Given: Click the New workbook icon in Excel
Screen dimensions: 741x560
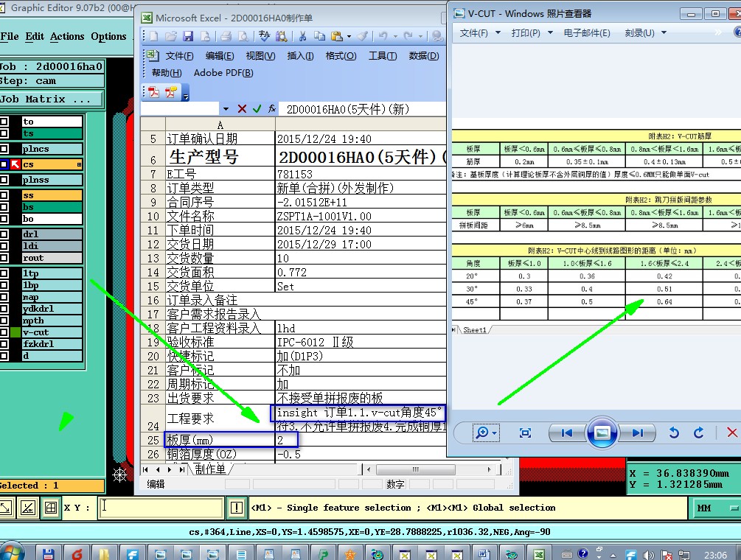Looking at the screenshot, I should [153, 36].
